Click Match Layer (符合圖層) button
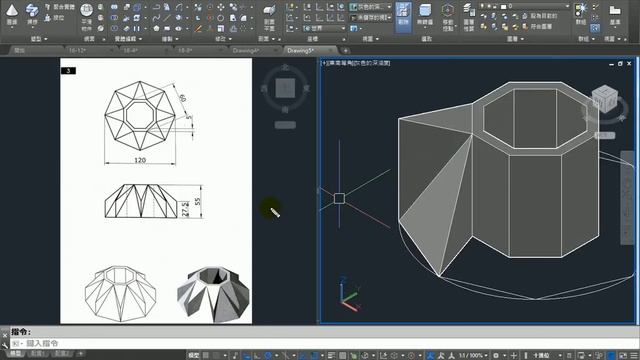Viewport: 640px width, 360px height. click(x=537, y=27)
